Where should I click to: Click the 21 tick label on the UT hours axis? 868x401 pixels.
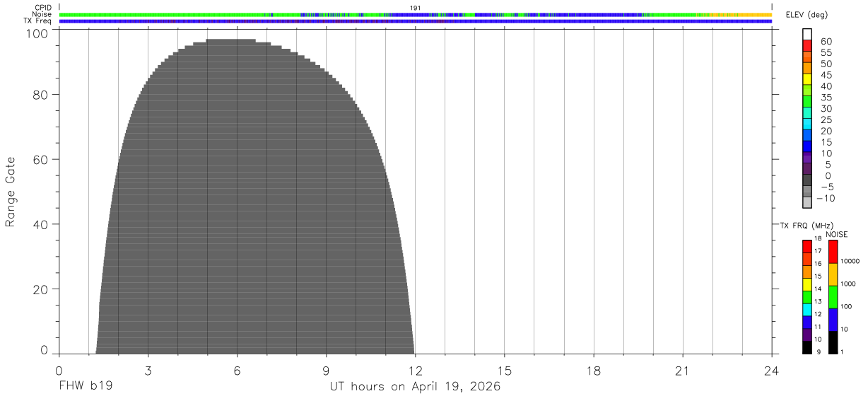coord(682,371)
